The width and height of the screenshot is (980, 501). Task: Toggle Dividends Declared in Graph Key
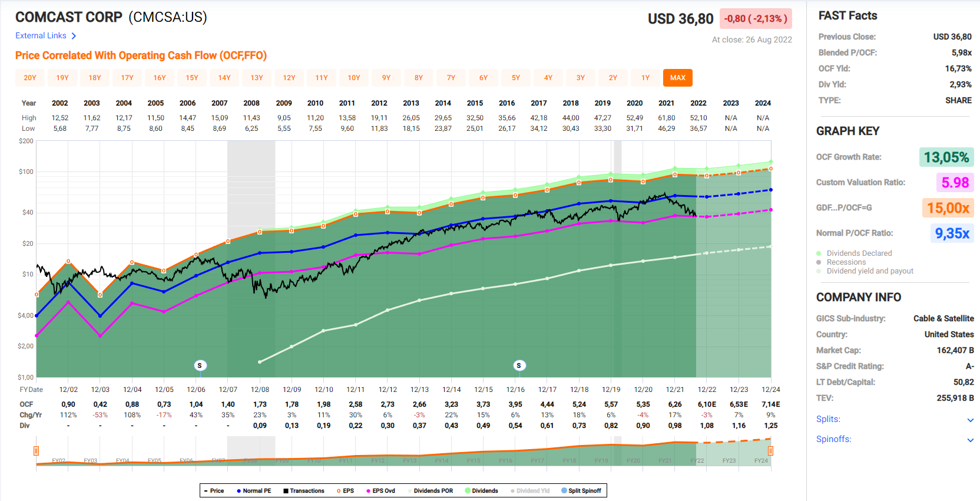[859, 253]
